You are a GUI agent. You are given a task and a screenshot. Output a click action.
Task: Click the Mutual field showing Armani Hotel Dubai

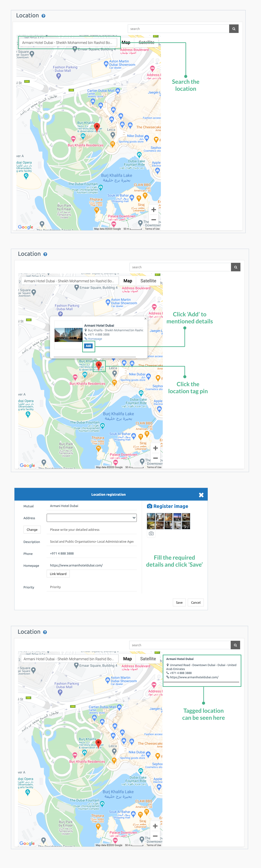coord(92,506)
